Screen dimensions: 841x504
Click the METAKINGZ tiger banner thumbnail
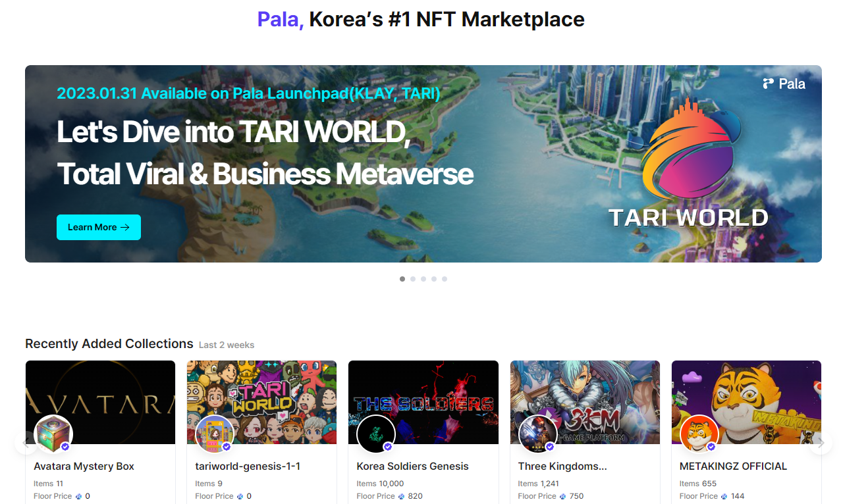coord(746,402)
